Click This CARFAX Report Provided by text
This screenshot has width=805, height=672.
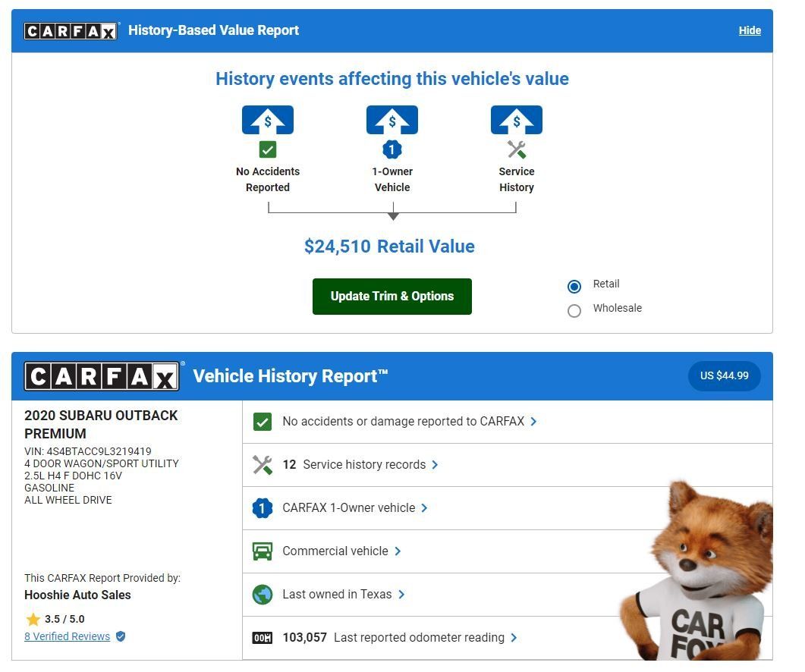(x=102, y=578)
